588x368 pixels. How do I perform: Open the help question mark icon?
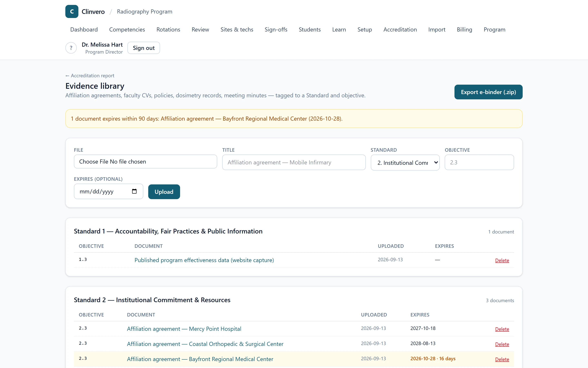[x=71, y=48]
